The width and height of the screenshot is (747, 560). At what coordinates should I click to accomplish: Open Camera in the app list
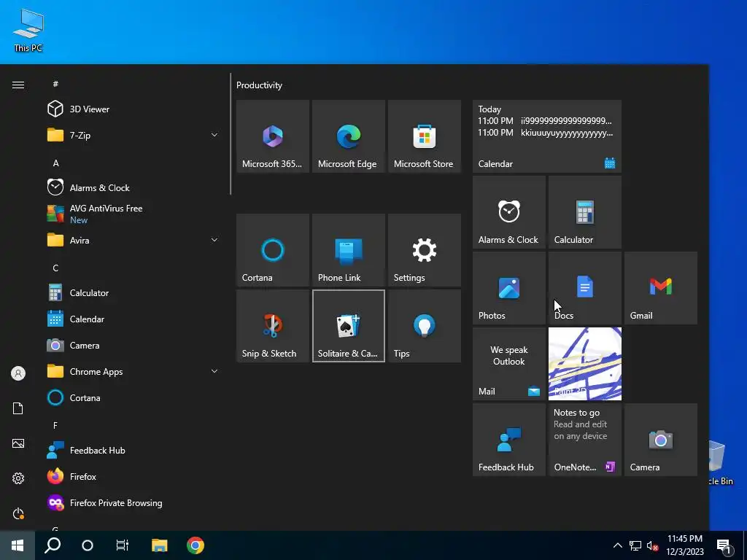[133, 345]
